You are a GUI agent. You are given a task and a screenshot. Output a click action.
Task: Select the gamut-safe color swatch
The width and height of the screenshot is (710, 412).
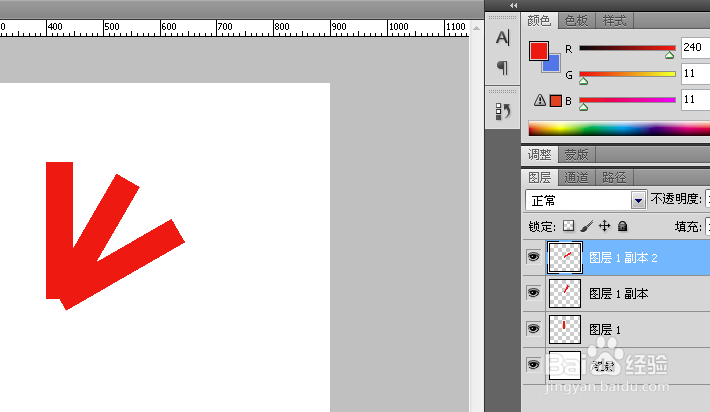coord(556,101)
